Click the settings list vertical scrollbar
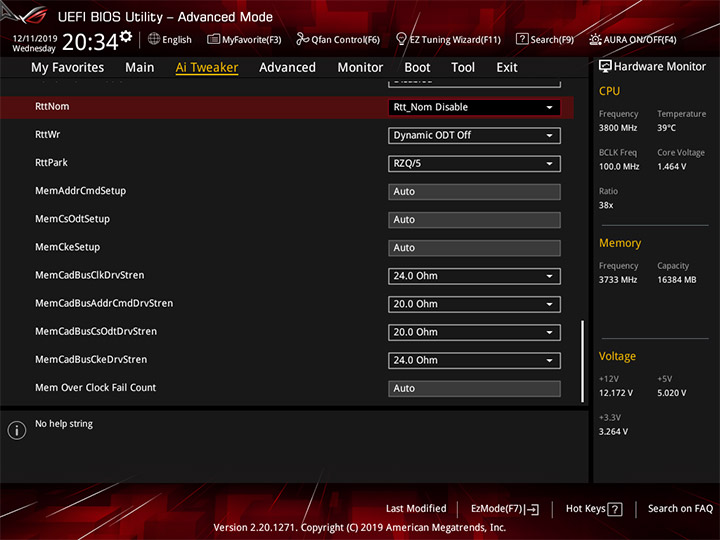720x540 pixels. (x=583, y=361)
